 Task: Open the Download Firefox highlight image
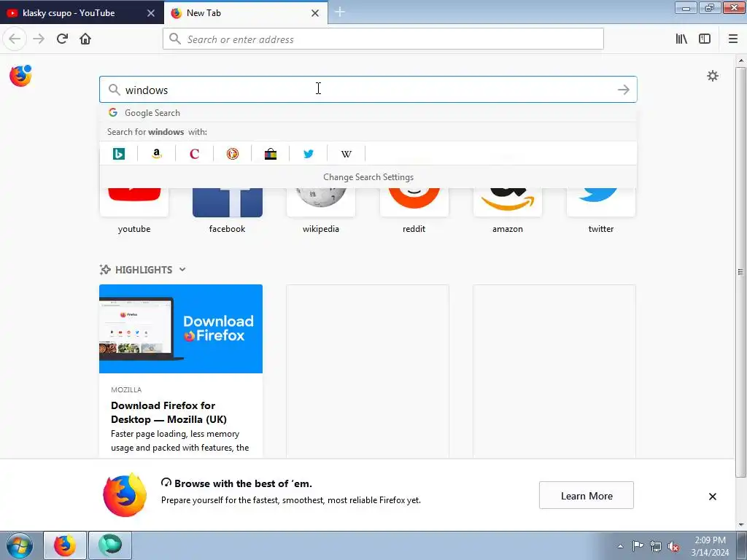click(181, 329)
